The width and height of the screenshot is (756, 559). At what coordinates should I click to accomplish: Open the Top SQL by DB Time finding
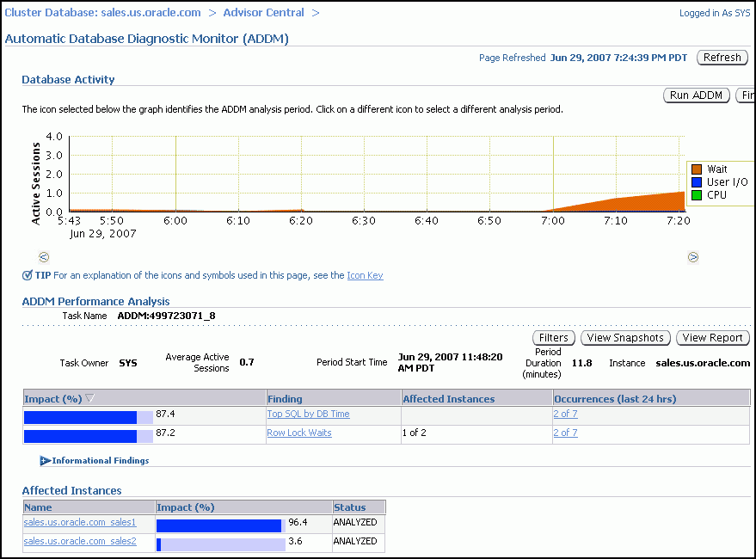click(x=308, y=414)
